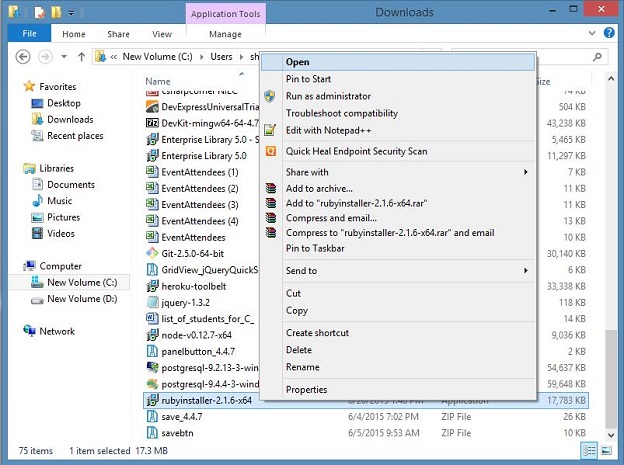Select the panelbutton_4.4.7 file
This screenshot has width=624, height=465.
tap(198, 351)
